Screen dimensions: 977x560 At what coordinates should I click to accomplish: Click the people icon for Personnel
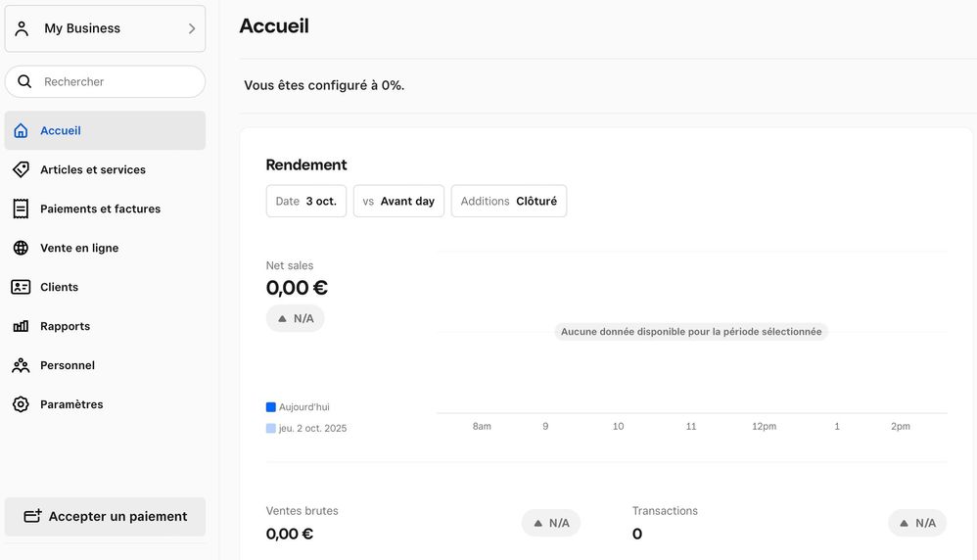(21, 365)
